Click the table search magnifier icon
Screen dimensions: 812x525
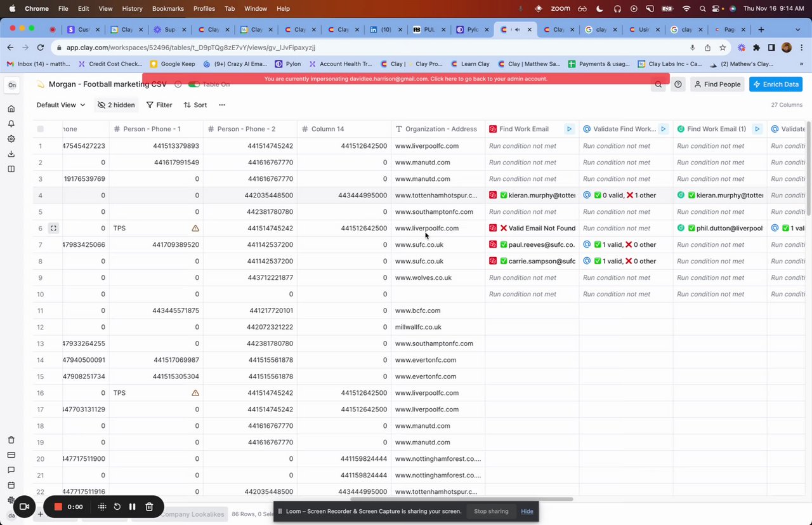click(658, 84)
